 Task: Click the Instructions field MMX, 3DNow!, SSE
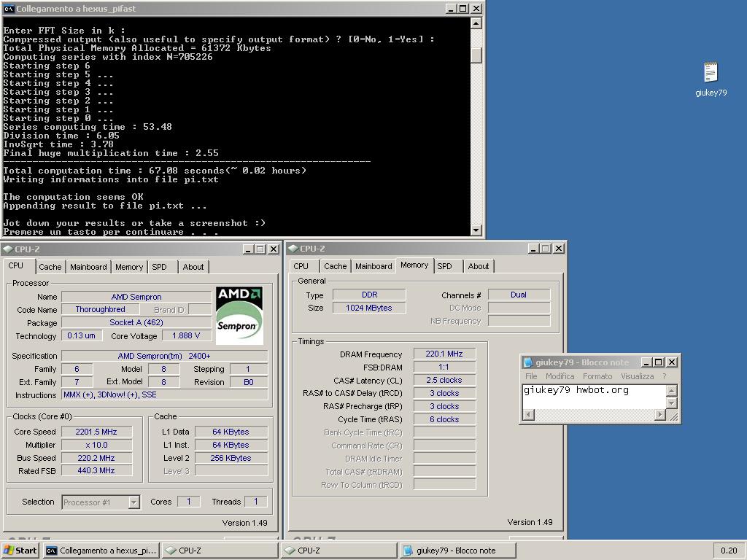[x=165, y=394]
